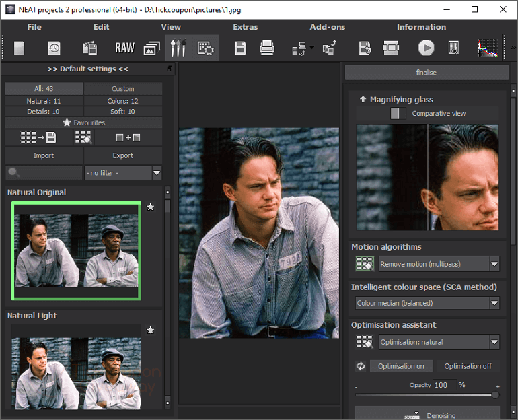Click the Export button
This screenshot has height=420, width=518.
coord(123,155)
